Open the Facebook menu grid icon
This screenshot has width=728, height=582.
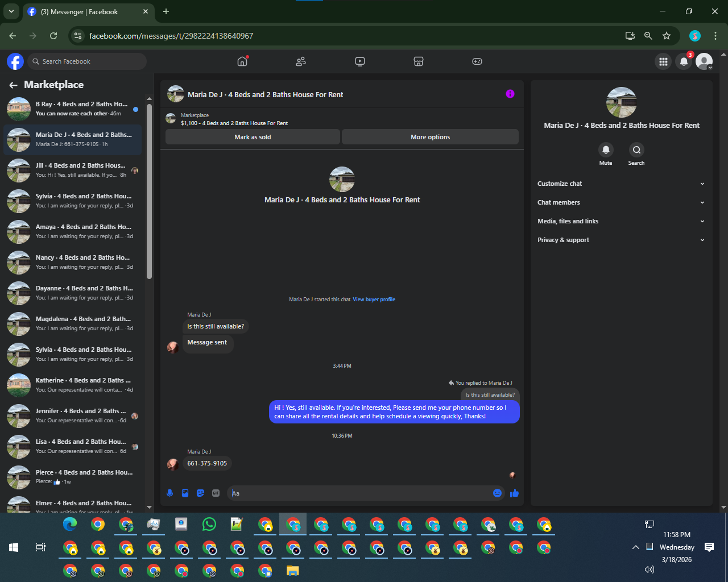click(x=663, y=61)
